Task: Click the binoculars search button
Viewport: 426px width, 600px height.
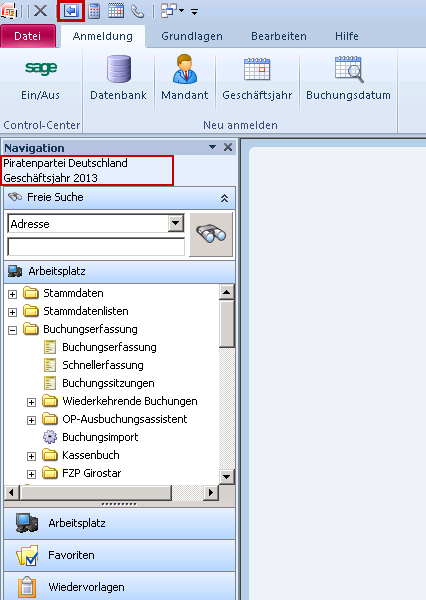Action: click(211, 234)
